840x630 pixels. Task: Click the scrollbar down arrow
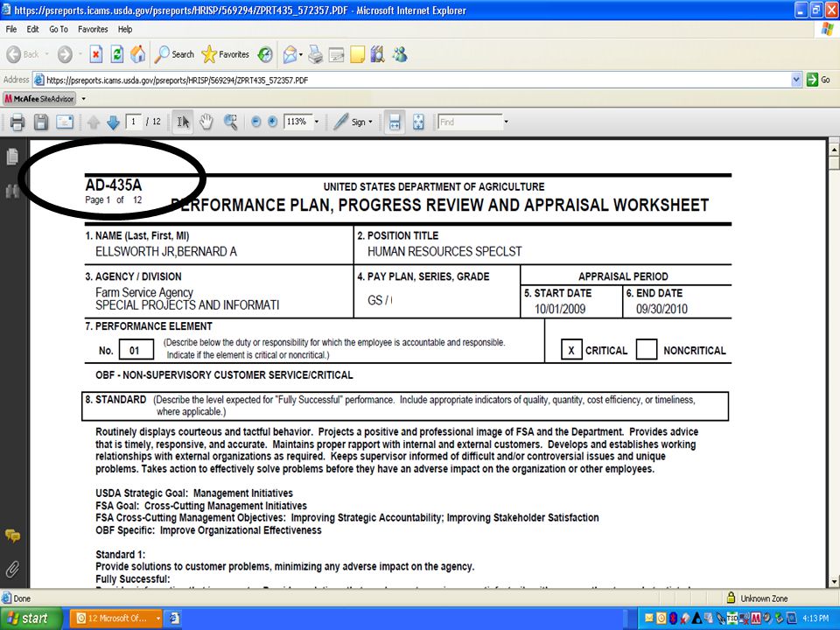point(834,581)
